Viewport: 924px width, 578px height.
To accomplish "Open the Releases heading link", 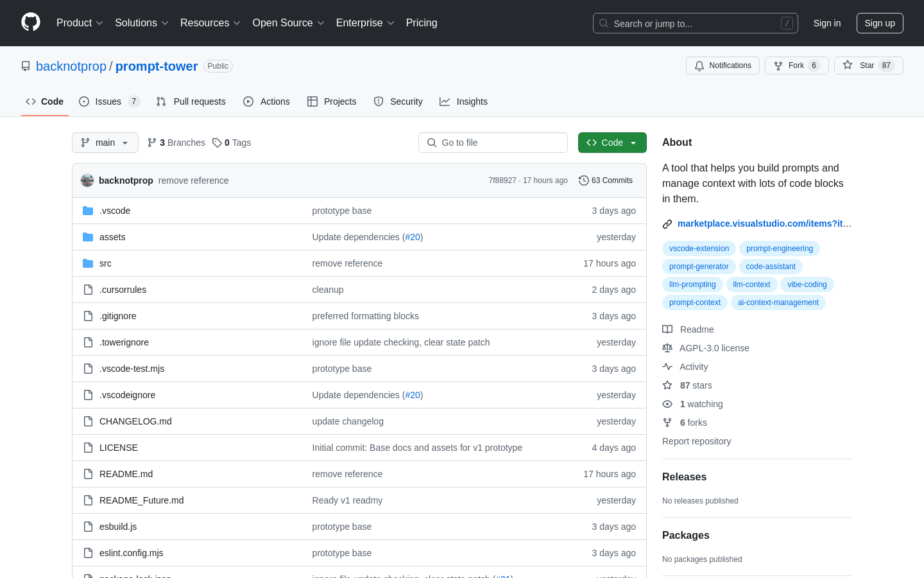I will [x=684, y=477].
